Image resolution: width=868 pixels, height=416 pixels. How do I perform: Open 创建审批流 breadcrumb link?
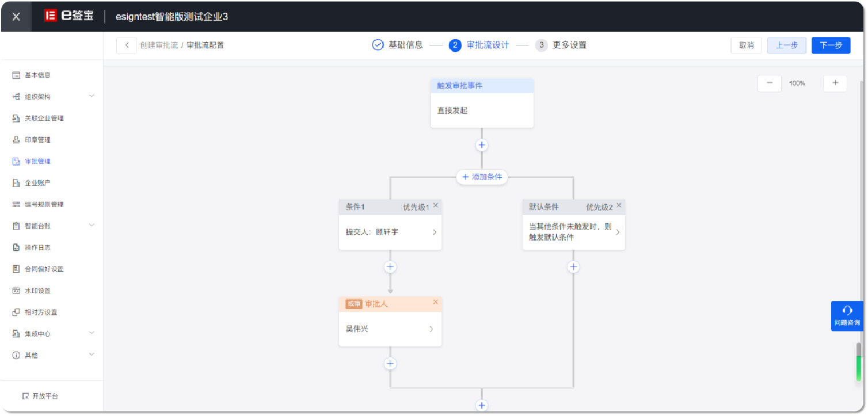(159, 45)
